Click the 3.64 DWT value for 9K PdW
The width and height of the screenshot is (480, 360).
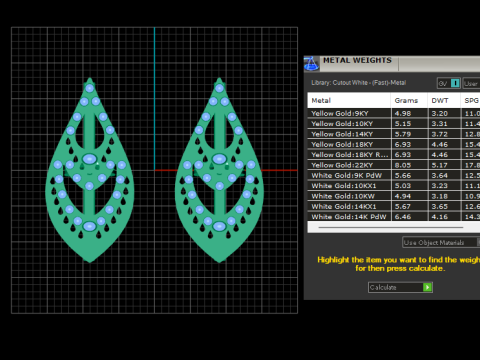pos(439,175)
